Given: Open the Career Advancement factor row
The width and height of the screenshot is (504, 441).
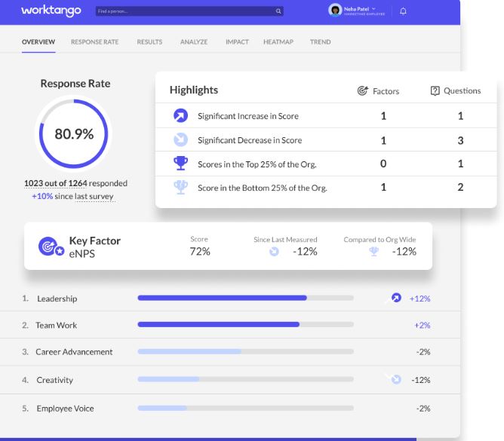Looking at the screenshot, I should pos(230,352).
